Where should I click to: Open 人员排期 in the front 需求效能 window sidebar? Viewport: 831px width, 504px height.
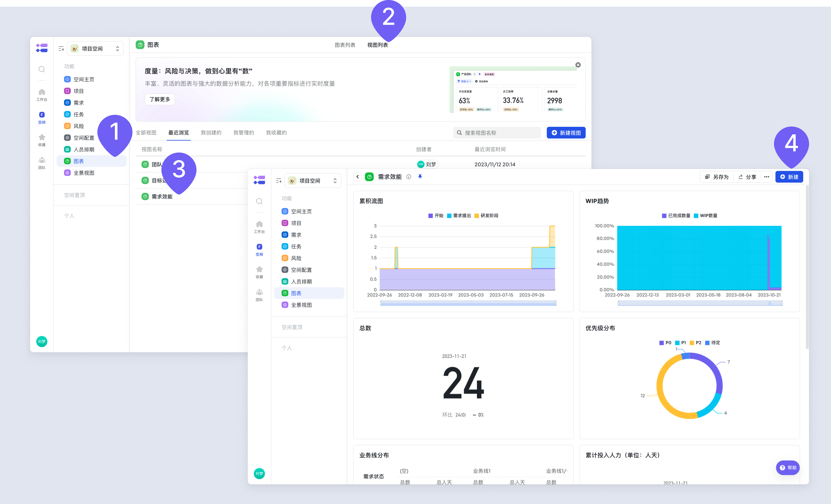(309, 282)
